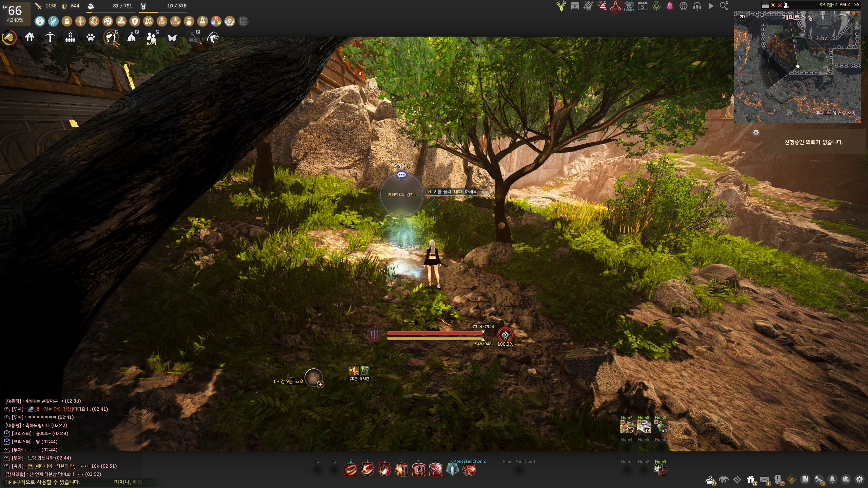Use the Num3 quick slot item
The image size is (868, 488).
click(660, 470)
